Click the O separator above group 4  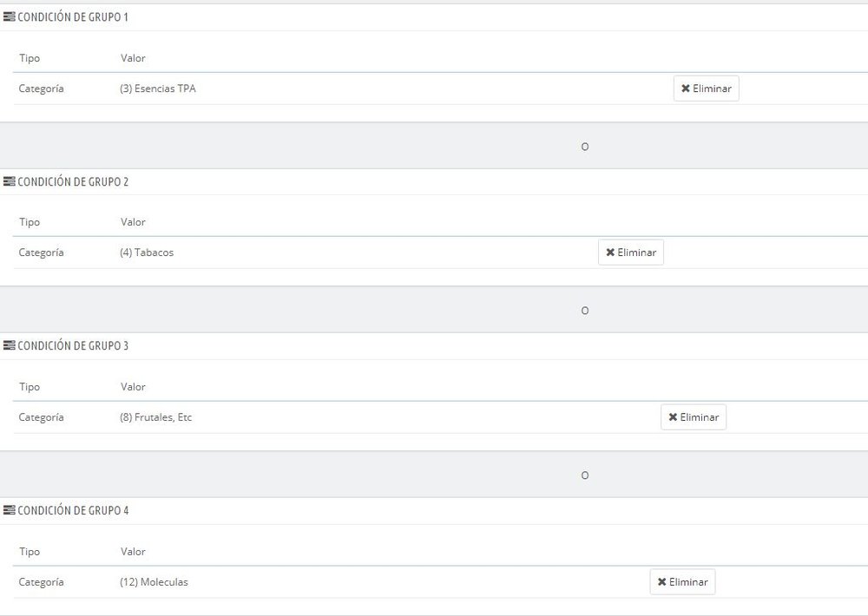584,475
